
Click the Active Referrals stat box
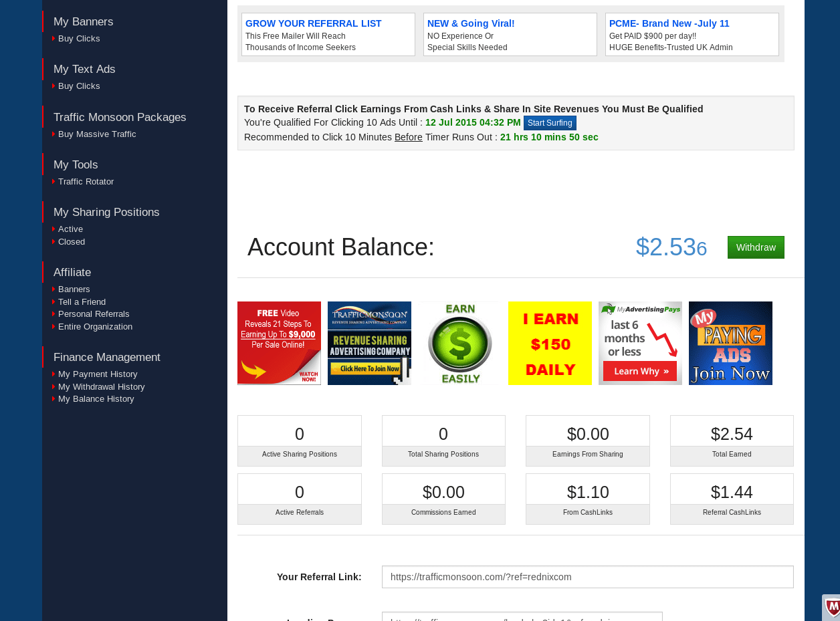coord(300,499)
